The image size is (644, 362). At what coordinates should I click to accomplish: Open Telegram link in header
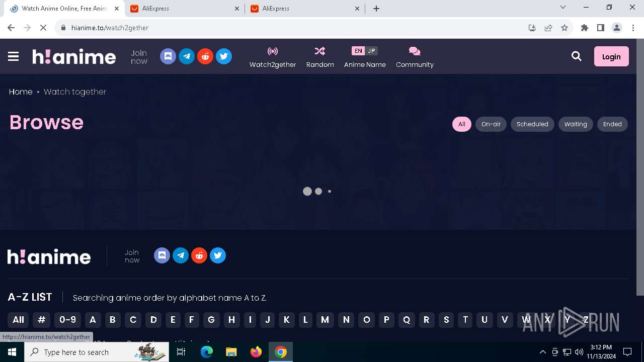[187, 56]
